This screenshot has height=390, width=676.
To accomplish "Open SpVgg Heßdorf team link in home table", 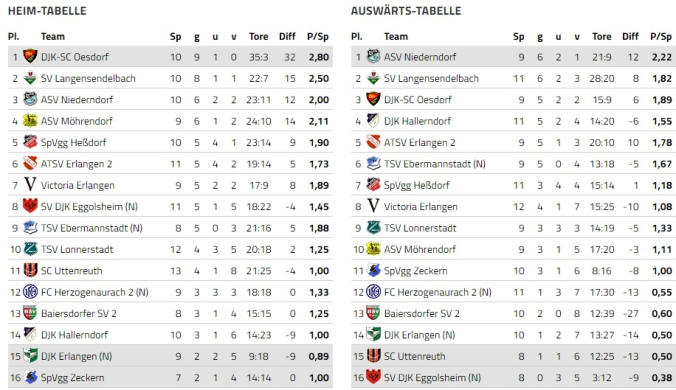I will pos(73,143).
